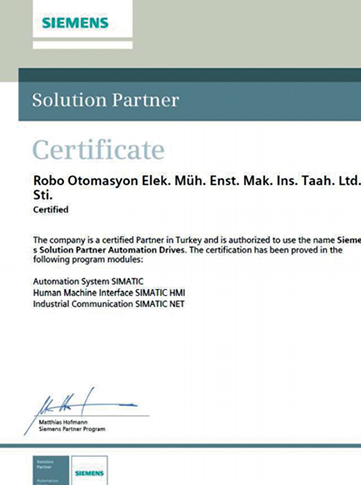Click the 'Certified' label
This screenshot has width=361, height=485.
(51, 210)
